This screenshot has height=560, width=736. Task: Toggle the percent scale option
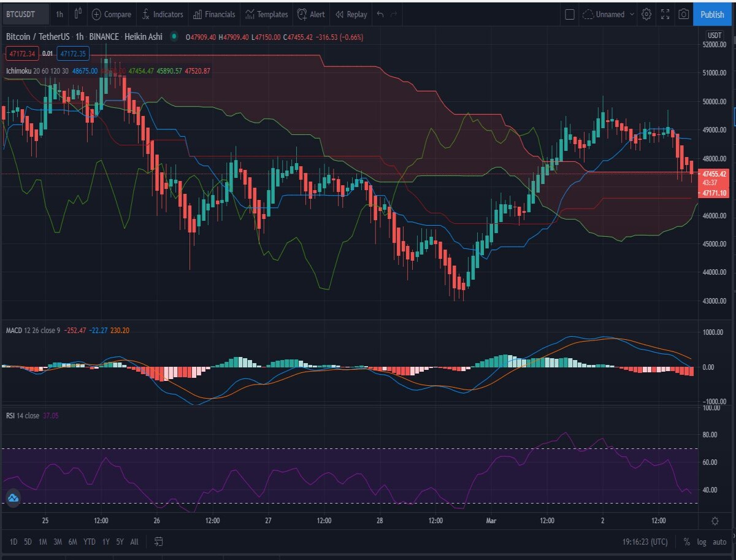tap(686, 542)
